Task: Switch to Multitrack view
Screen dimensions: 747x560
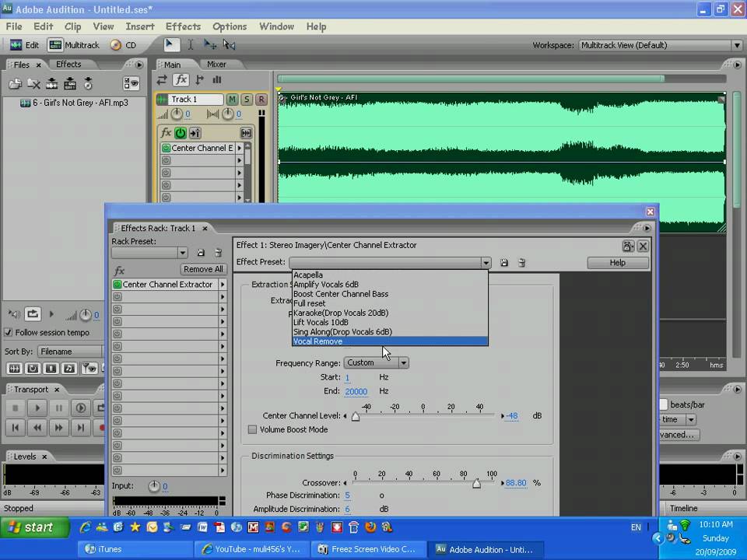Action: [x=74, y=45]
